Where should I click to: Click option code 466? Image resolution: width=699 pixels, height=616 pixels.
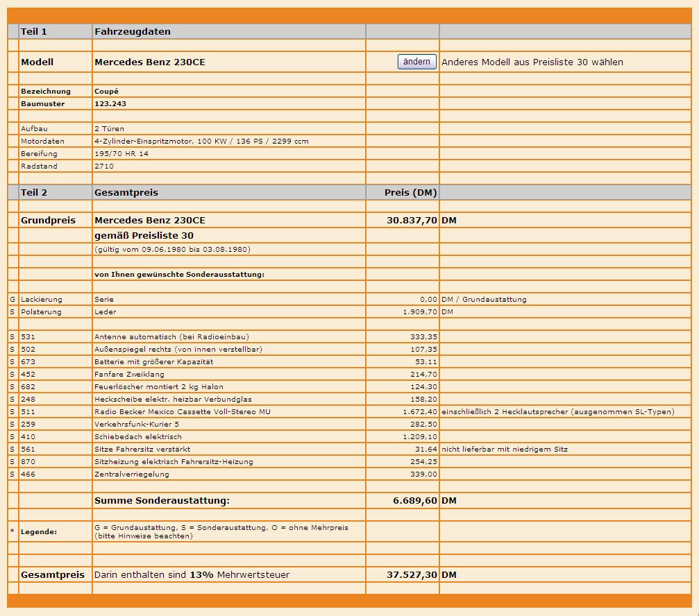click(x=28, y=474)
